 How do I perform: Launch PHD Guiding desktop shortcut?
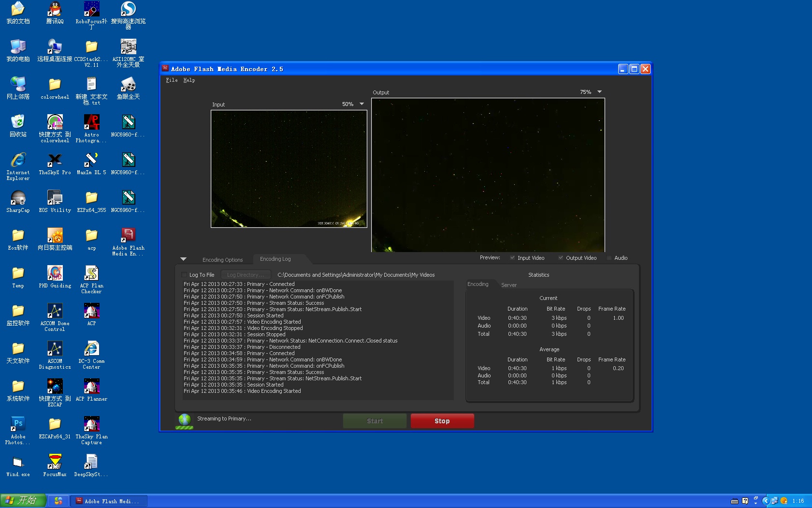(55, 277)
